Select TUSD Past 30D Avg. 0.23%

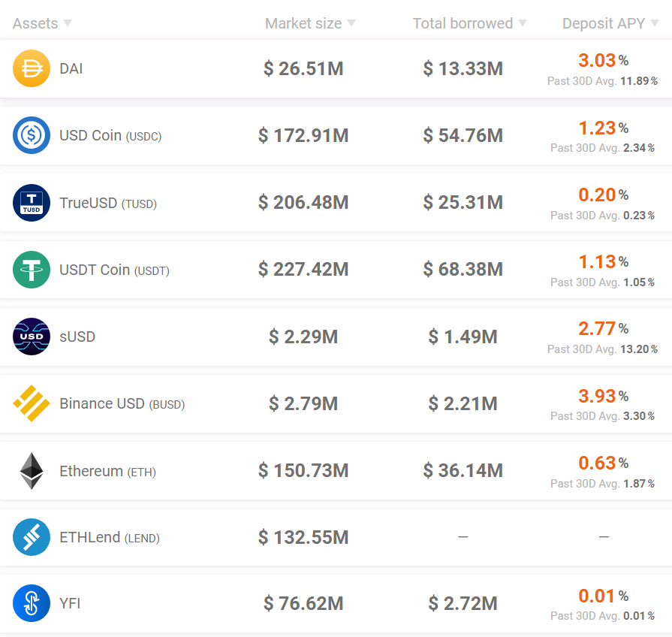[603, 215]
